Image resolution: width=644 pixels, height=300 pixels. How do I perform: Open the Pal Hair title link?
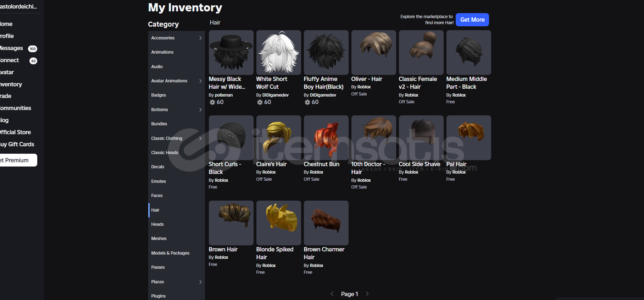tap(456, 164)
